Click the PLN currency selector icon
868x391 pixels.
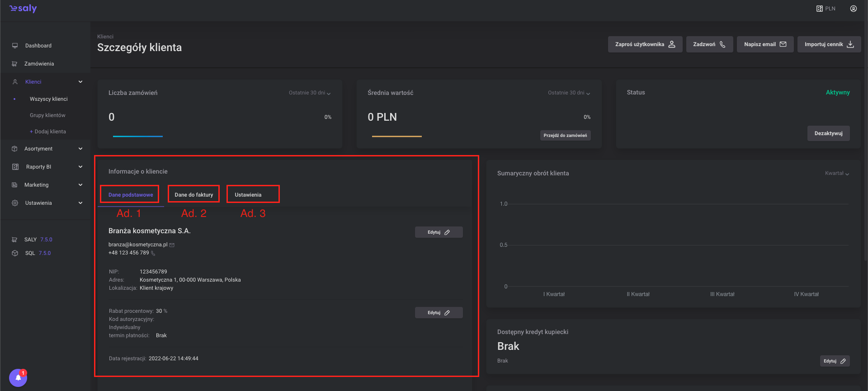pos(819,9)
